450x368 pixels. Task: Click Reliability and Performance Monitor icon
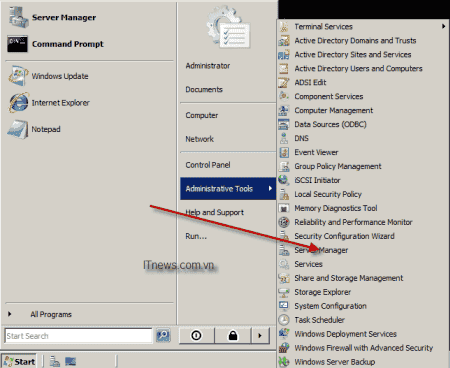284,222
